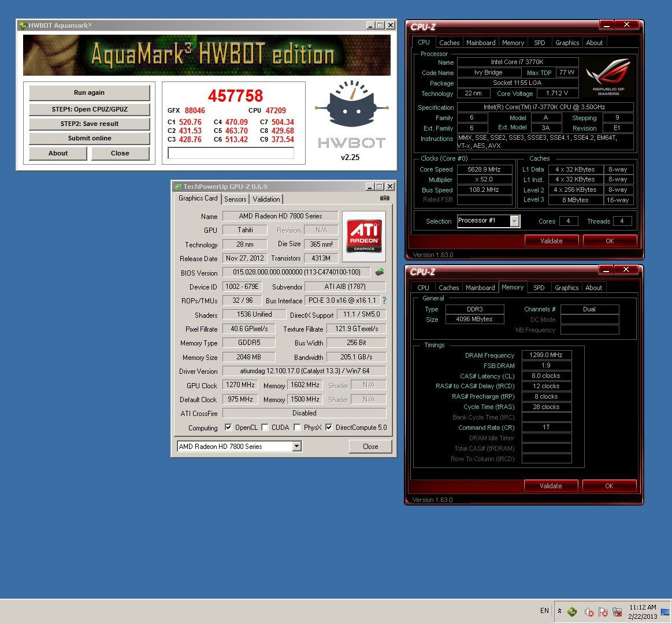Click the GFX score 88046

(x=195, y=110)
